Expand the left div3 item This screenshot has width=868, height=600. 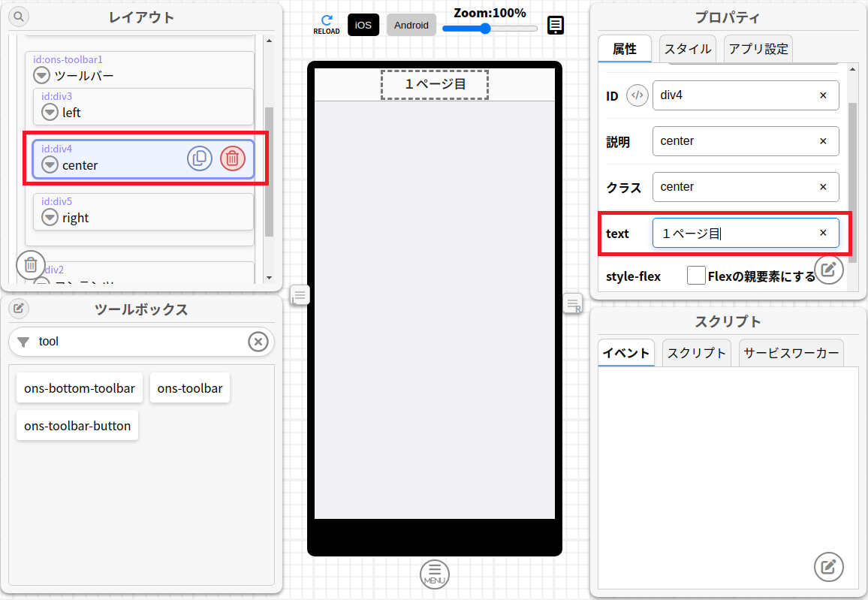pyautogui.click(x=50, y=113)
